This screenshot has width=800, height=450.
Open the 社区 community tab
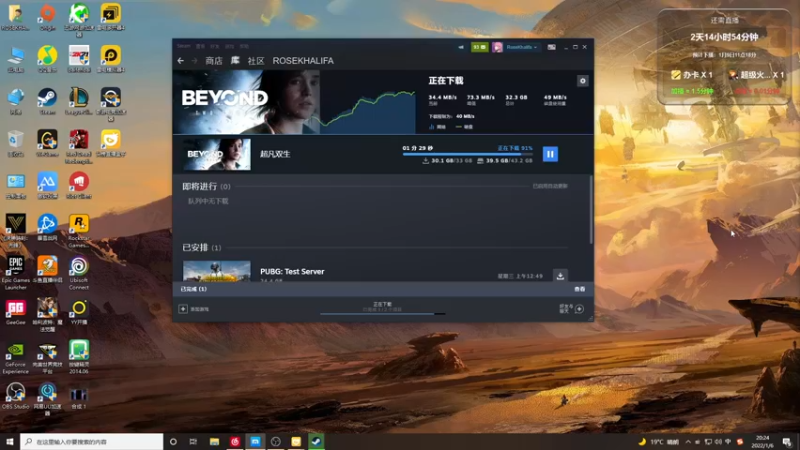tap(256, 61)
